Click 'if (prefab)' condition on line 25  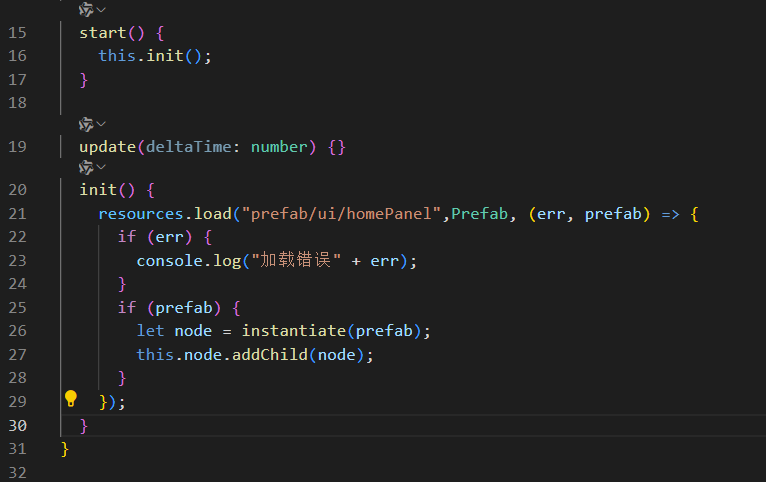click(169, 308)
